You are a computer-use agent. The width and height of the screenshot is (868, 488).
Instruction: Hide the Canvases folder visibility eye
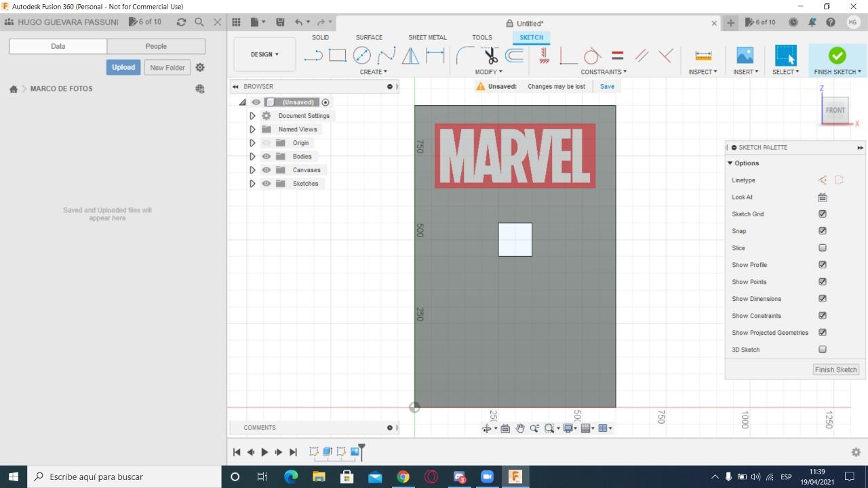tap(267, 170)
